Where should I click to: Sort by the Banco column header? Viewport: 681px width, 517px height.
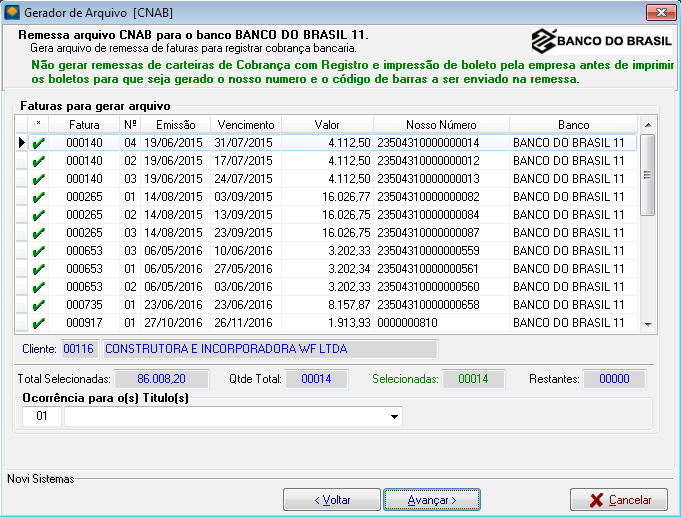(x=573, y=125)
